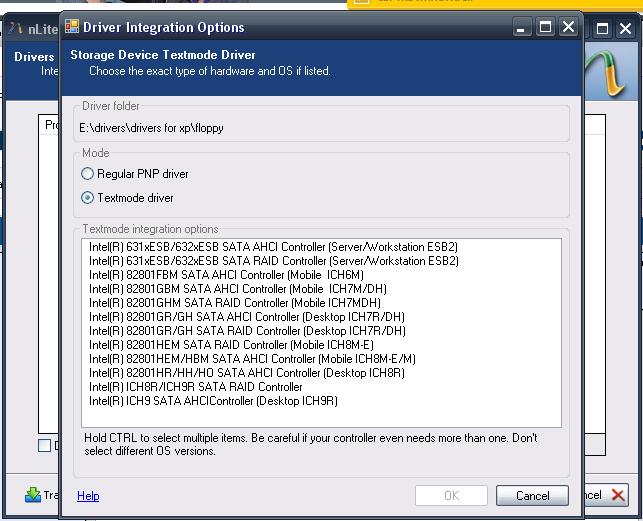Screen dimensions: 643x521
Task: Close the nLite background window
Action: (x=625, y=28)
